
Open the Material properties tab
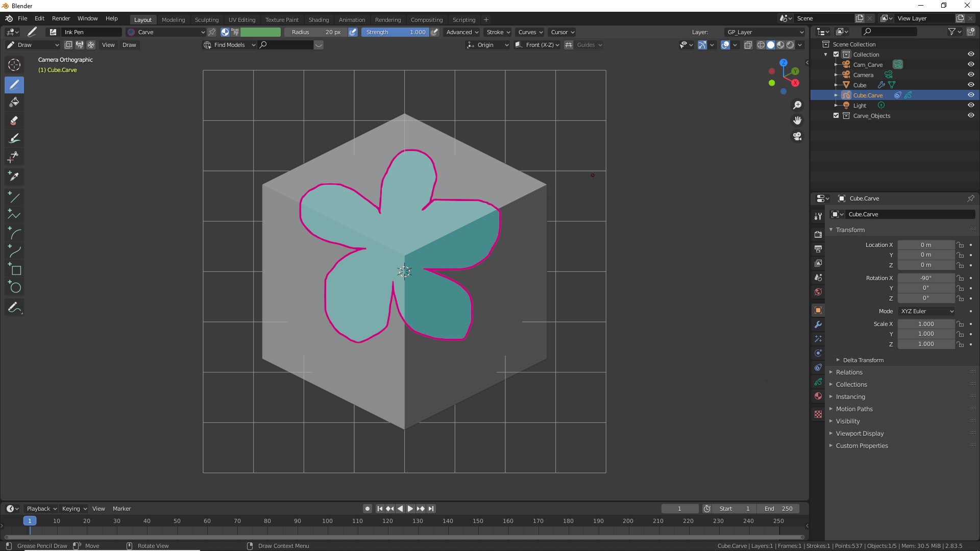(818, 396)
